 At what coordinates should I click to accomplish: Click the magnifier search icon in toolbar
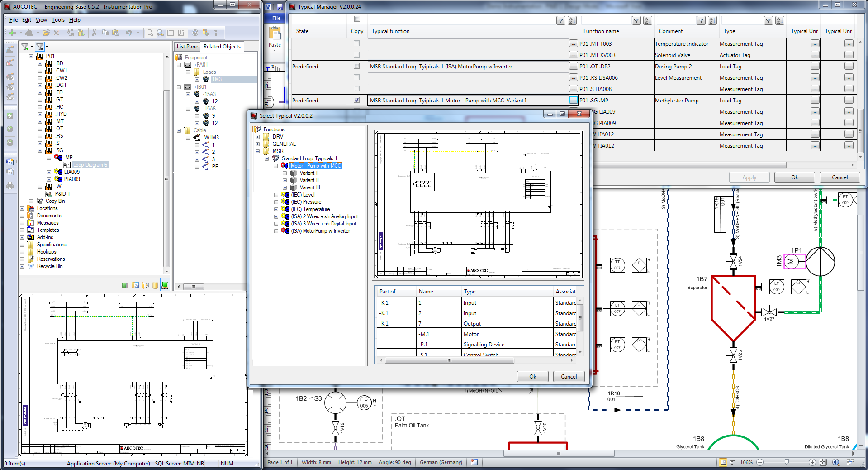click(x=150, y=33)
